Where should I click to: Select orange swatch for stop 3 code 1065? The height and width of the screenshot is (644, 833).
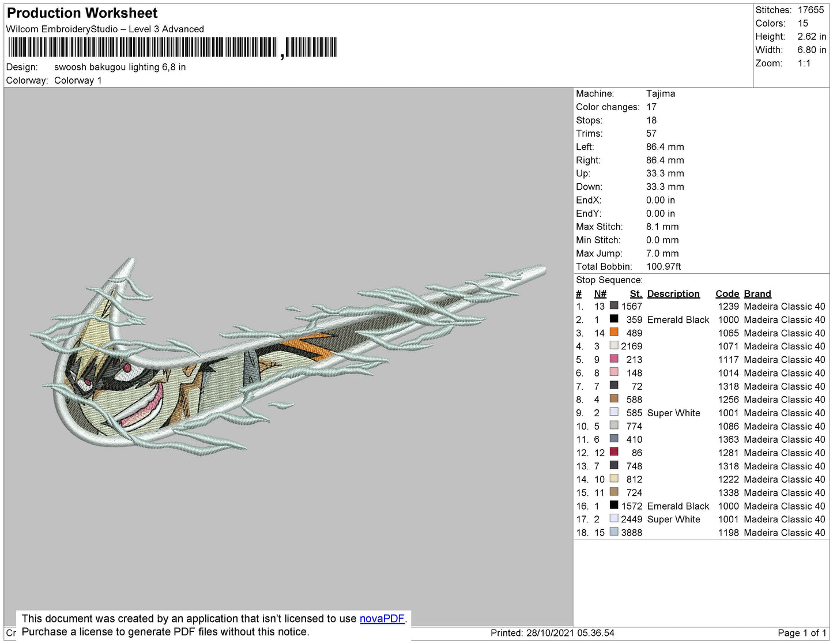pos(614,333)
